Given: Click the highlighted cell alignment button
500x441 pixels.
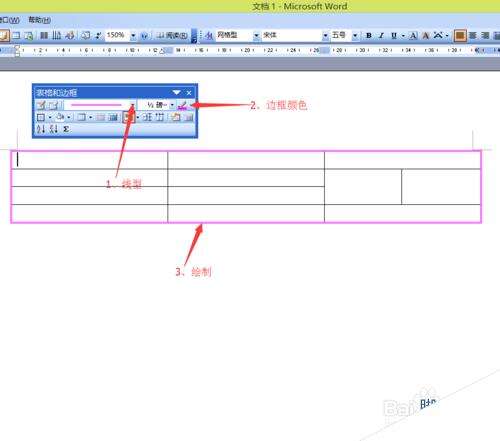Looking at the screenshot, I should pos(129,117).
